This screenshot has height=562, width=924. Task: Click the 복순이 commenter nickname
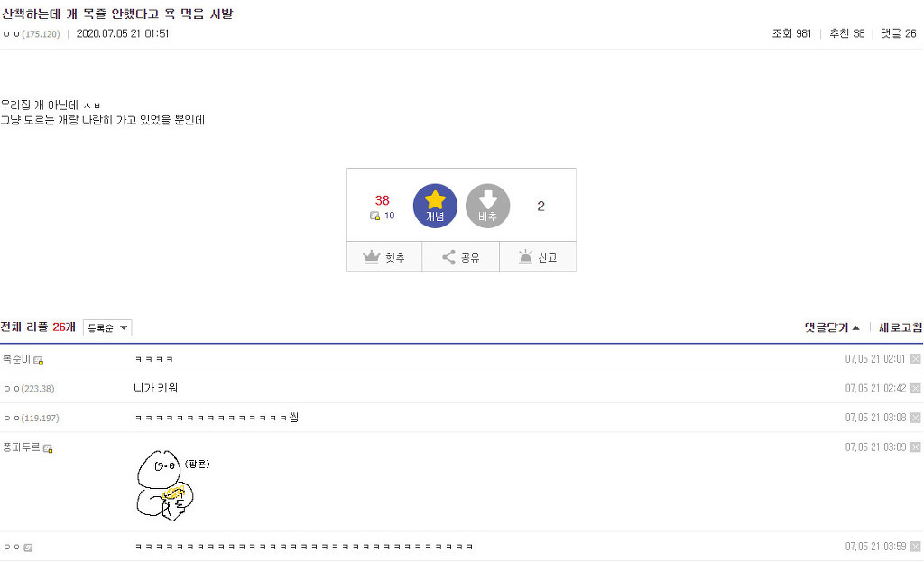point(16,359)
